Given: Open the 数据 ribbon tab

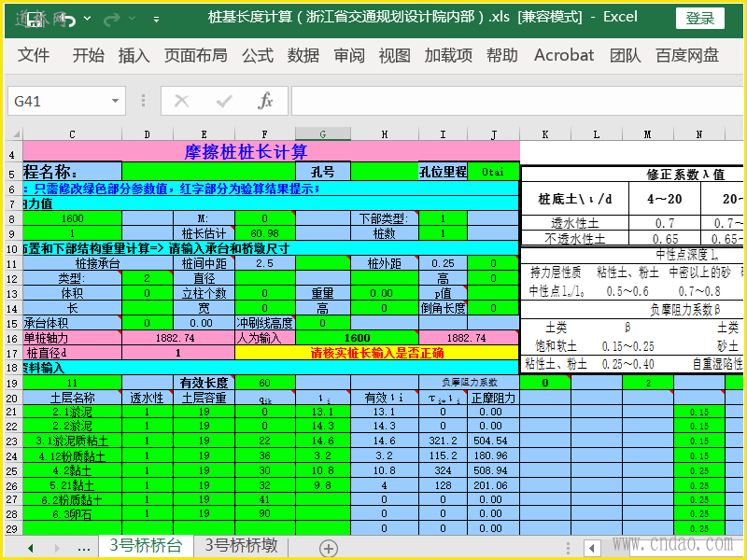Looking at the screenshot, I should [303, 55].
